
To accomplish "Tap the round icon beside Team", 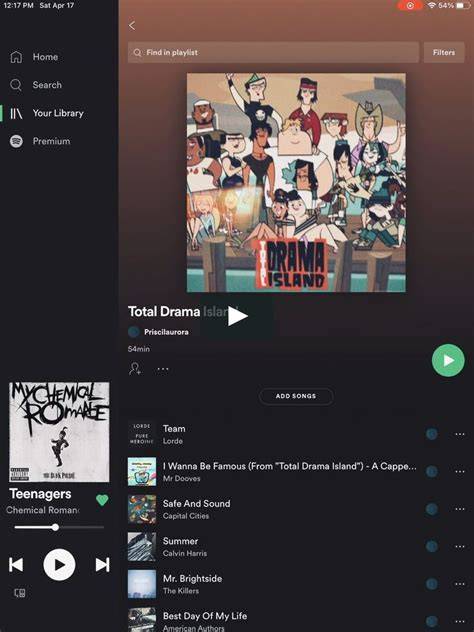I will (432, 434).
